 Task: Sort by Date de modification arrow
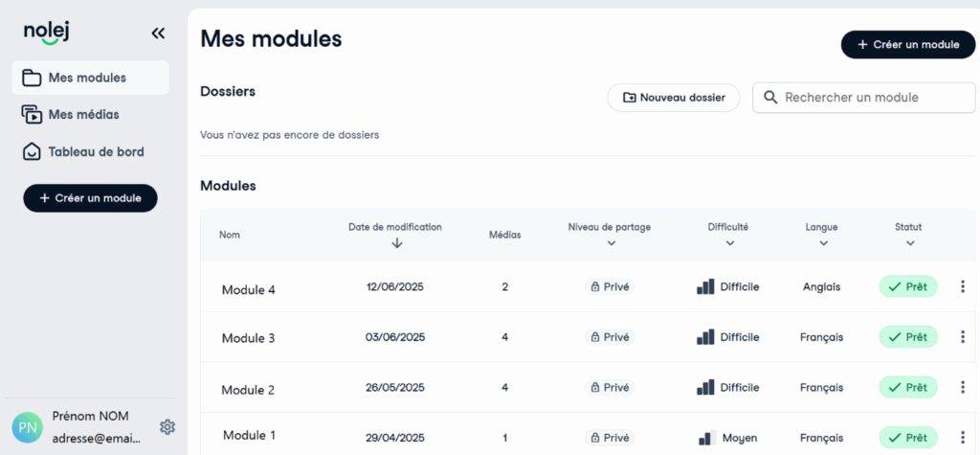point(396,243)
